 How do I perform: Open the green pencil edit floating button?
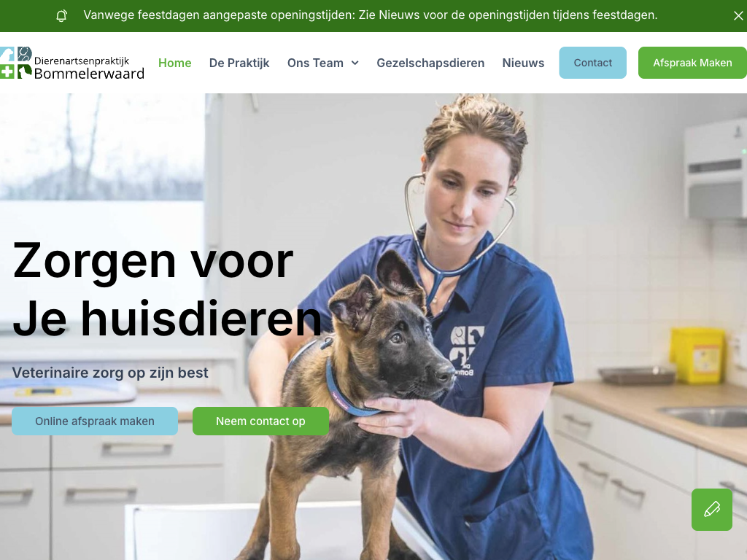coord(712,510)
